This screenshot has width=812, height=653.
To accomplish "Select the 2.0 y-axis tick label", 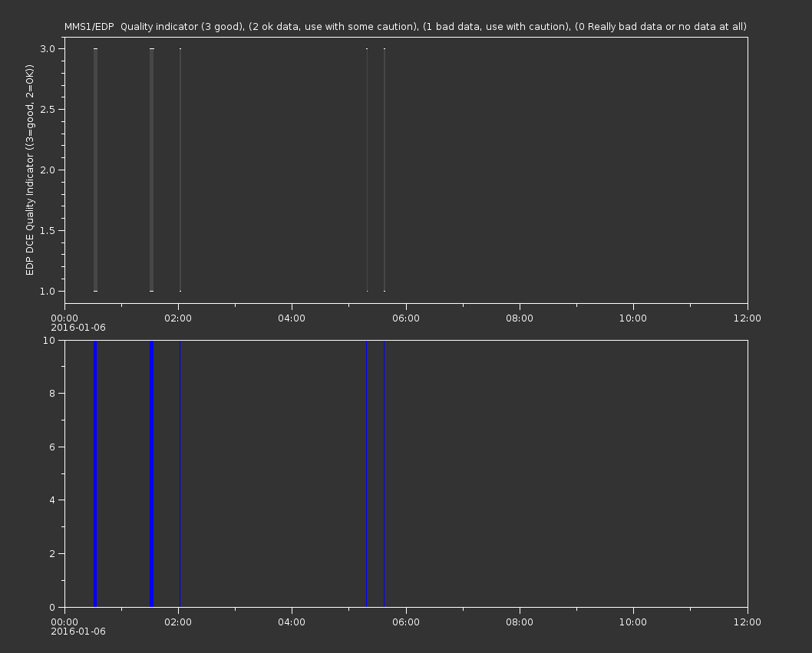I will point(48,170).
